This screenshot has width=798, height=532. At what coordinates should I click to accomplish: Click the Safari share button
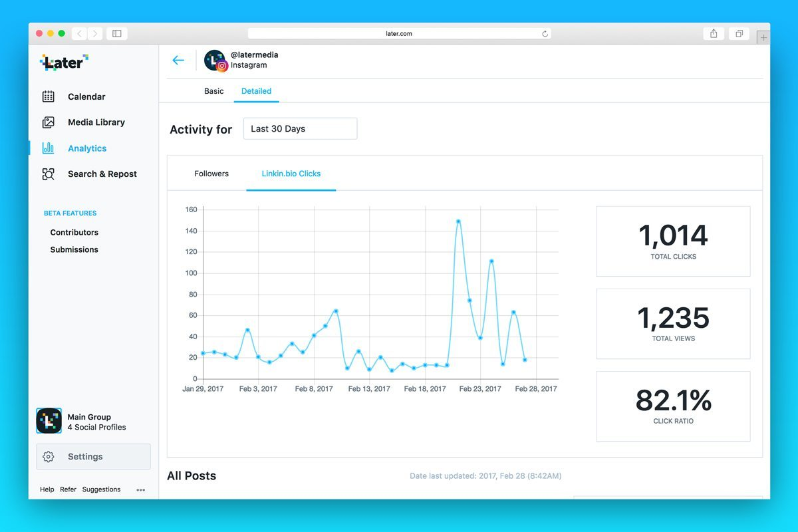point(714,33)
